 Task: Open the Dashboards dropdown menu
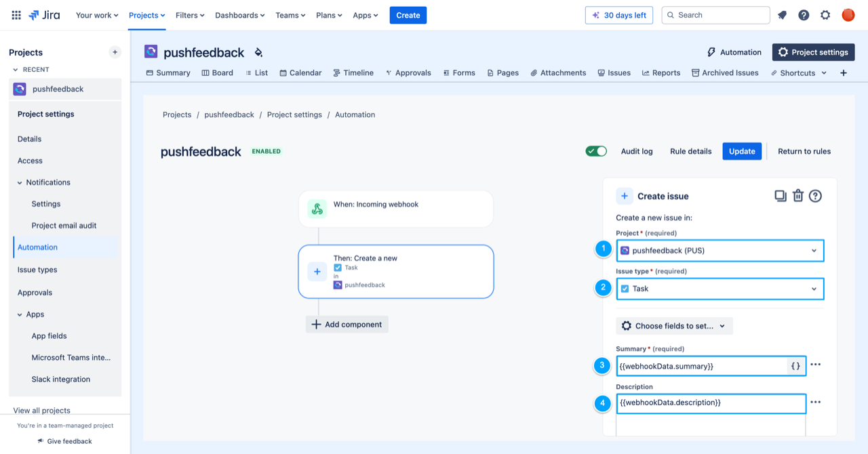coord(240,15)
